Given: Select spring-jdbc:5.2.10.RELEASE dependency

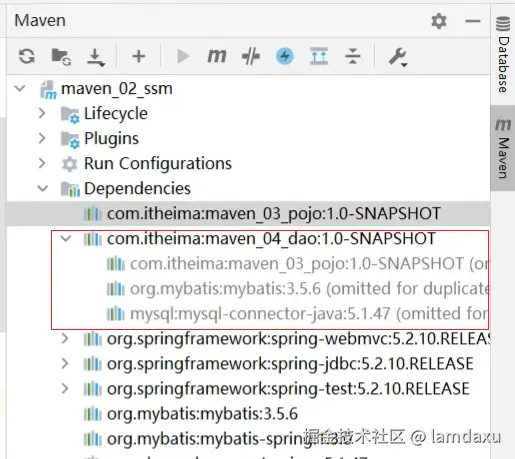Looking at the screenshot, I should (290, 364).
